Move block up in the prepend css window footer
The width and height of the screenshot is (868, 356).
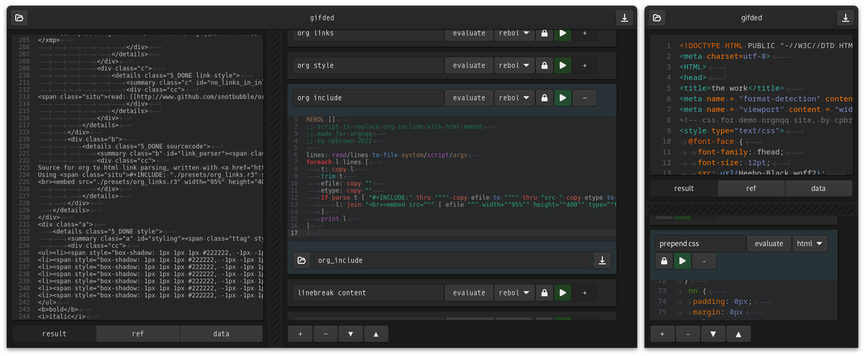point(739,334)
